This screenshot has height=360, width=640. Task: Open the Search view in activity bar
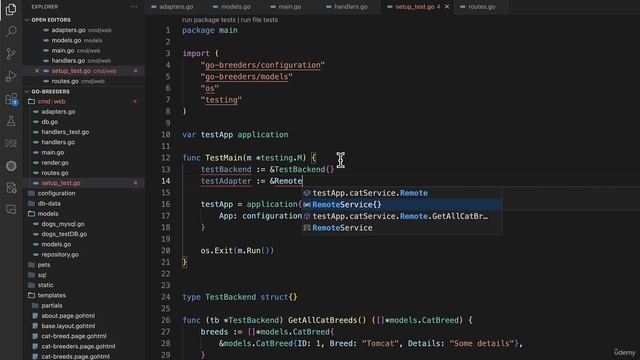[x=11, y=31]
